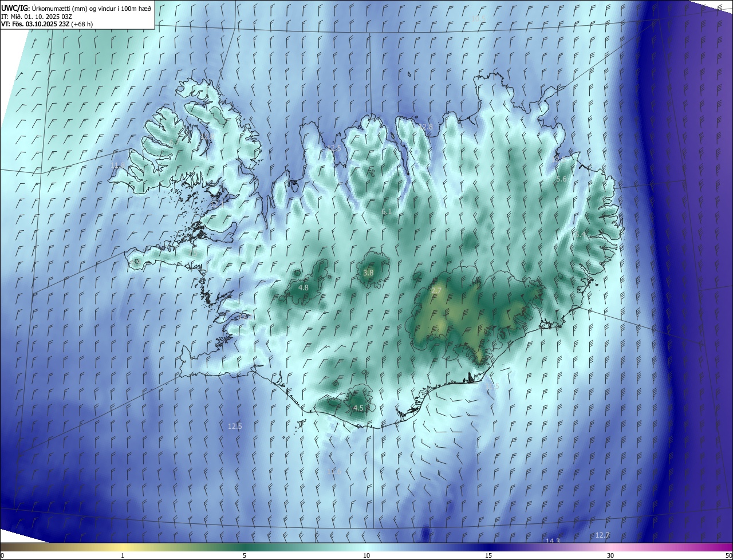Click the '0' tick on the color scale
Image resolution: width=733 pixels, height=560 pixels.
click(x=2, y=556)
